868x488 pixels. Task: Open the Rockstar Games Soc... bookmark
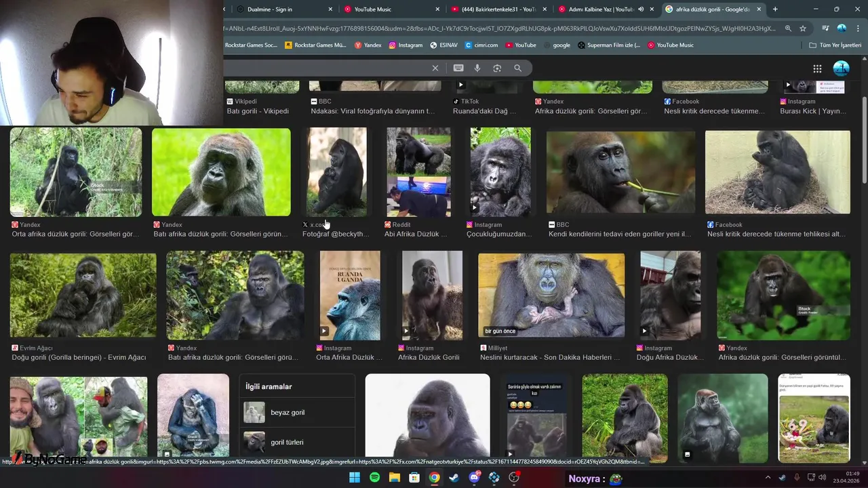[251, 45]
